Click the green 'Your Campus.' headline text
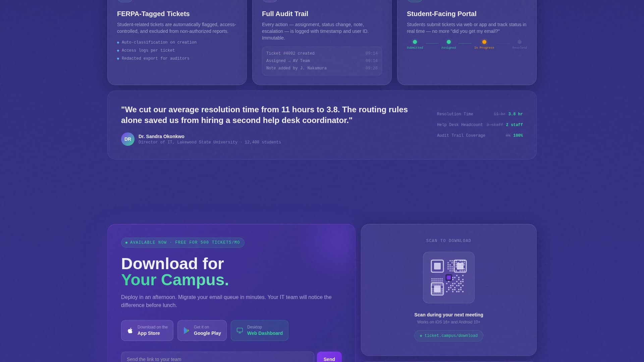This screenshot has height=362, width=644. pyautogui.click(x=175, y=280)
